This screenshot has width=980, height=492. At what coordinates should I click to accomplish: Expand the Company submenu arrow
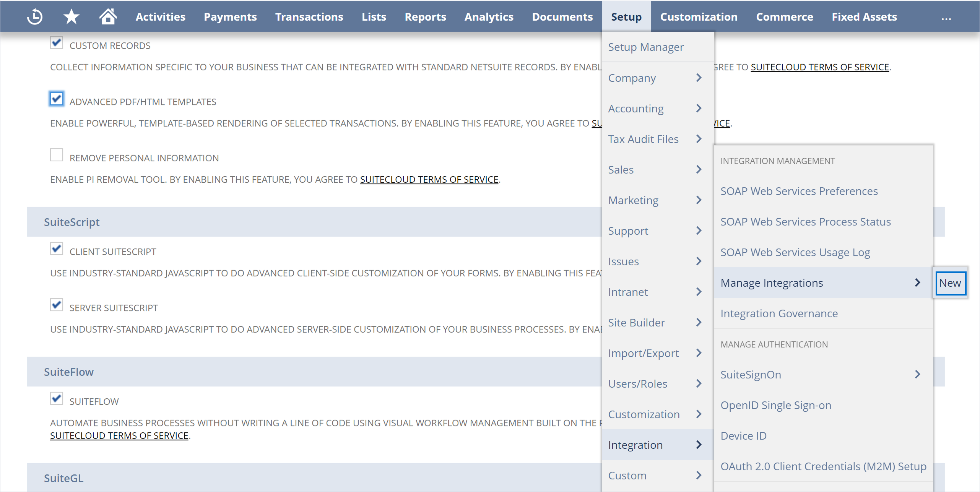click(699, 78)
